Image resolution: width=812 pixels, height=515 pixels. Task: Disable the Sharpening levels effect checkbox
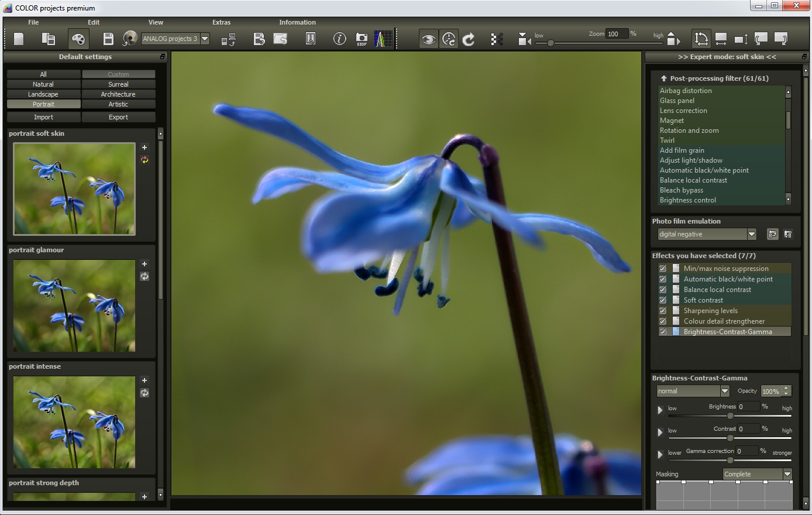663,311
